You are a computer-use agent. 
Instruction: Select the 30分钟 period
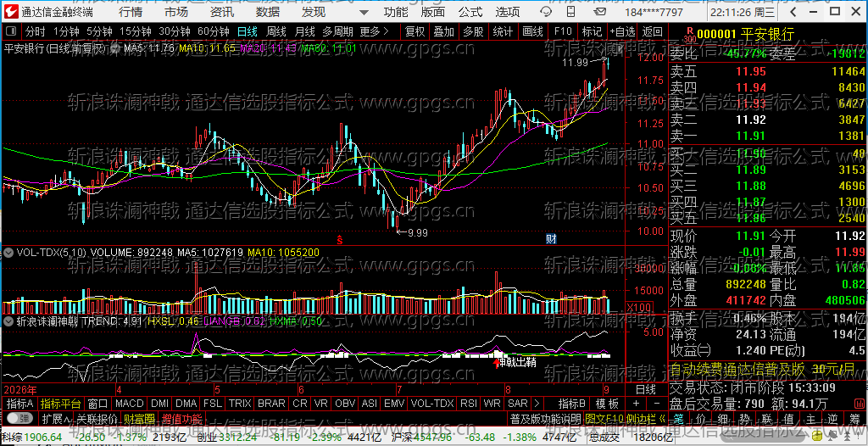coord(174,31)
